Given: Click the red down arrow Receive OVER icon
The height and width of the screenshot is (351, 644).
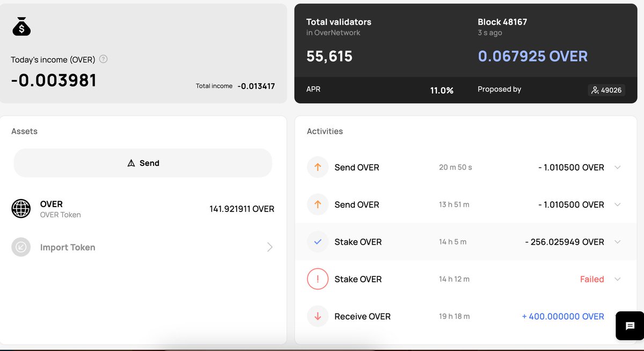Looking at the screenshot, I should pyautogui.click(x=318, y=317).
